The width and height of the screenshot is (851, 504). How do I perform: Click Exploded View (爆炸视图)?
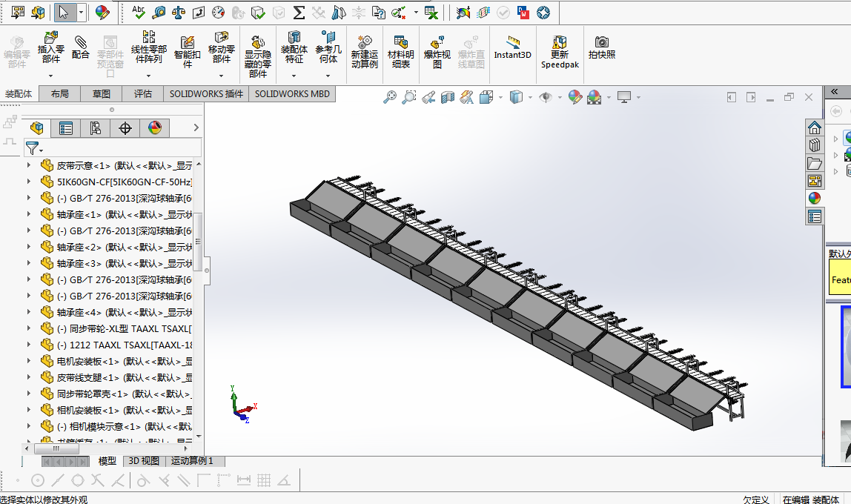[437, 52]
